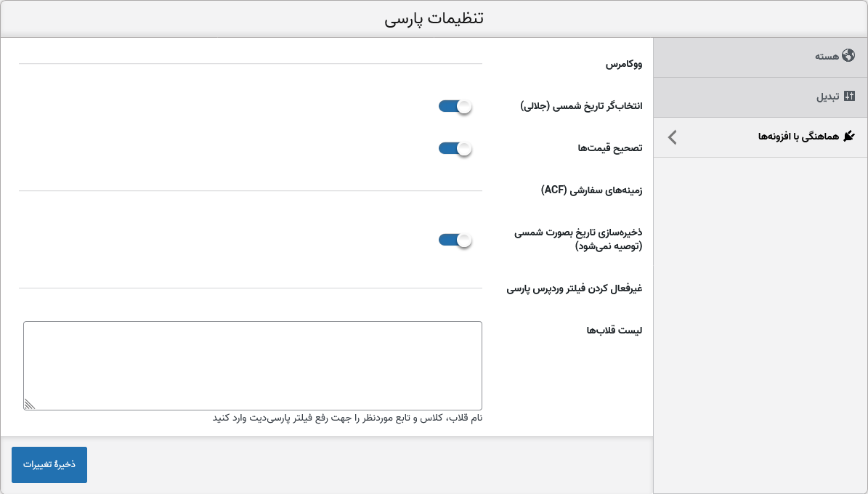Click the ووکامرس section heading

624,64
